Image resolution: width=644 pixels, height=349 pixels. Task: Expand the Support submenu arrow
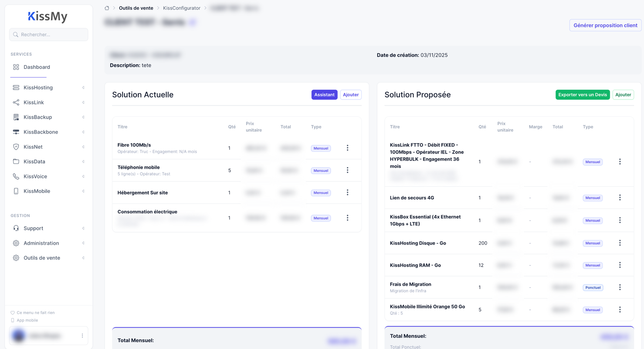[x=83, y=228]
